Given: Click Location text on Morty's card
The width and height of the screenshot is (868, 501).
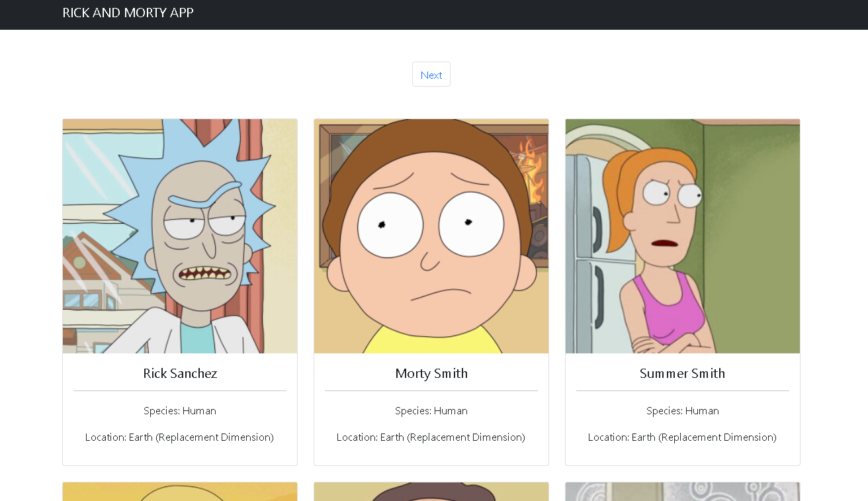Looking at the screenshot, I should click(431, 437).
